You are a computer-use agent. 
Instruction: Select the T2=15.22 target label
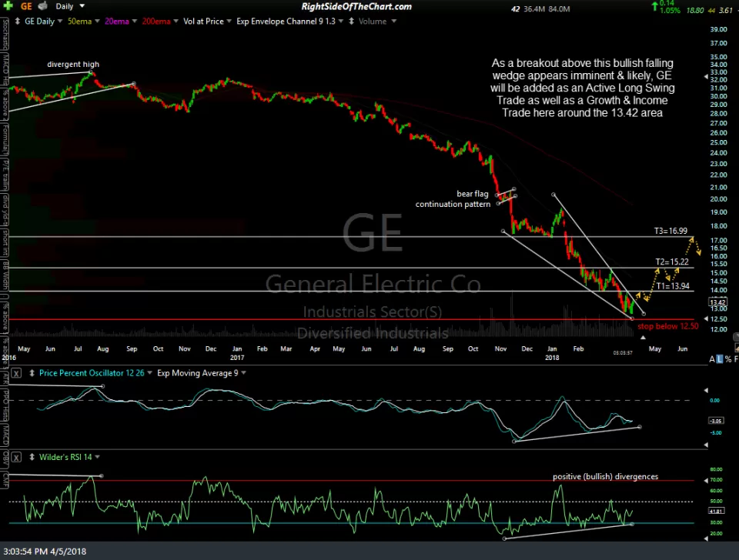pos(672,262)
